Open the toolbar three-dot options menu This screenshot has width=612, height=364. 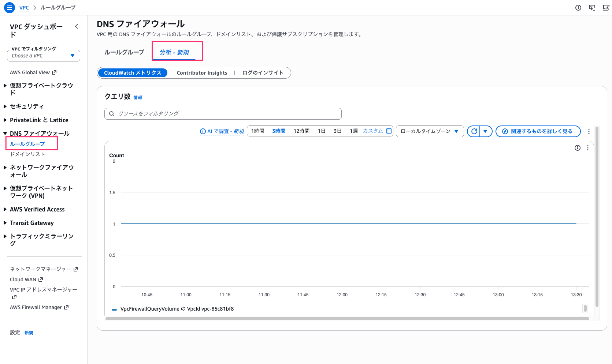coord(589,131)
